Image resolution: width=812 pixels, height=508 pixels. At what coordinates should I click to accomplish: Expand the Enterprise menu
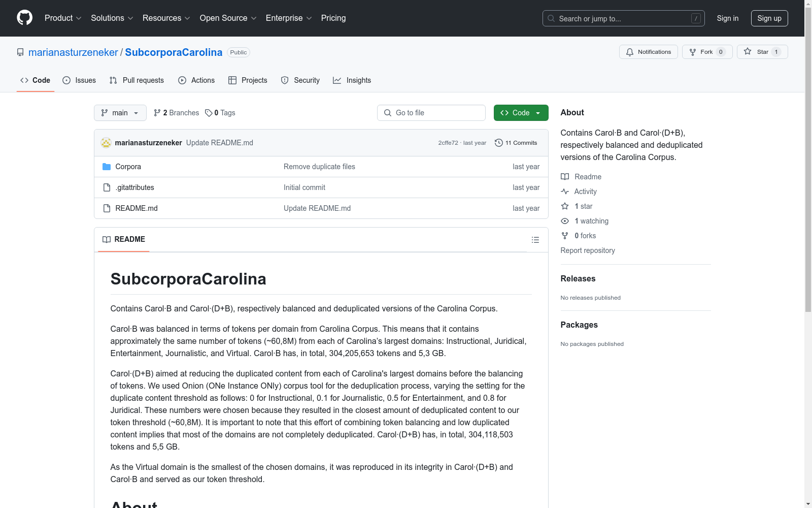click(288, 18)
